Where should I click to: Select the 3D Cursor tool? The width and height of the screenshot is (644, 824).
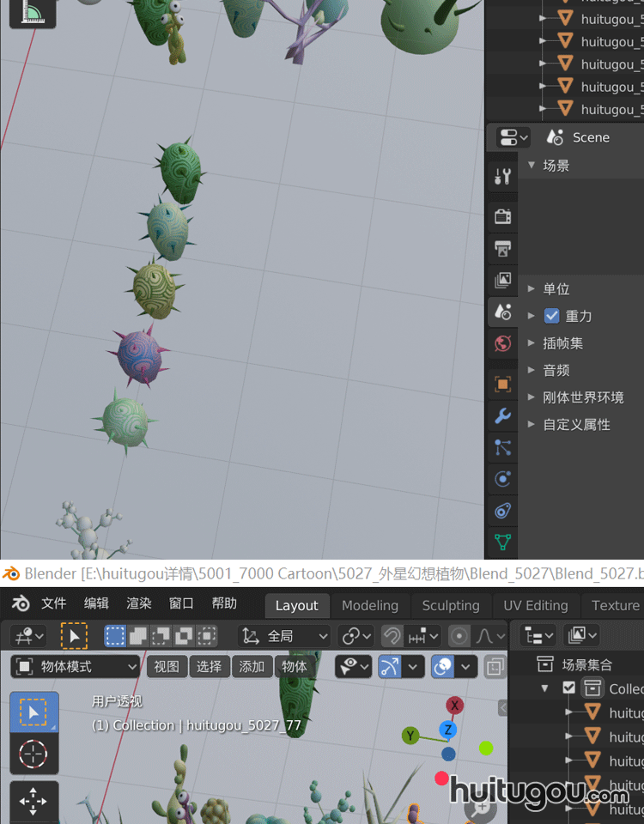[33, 754]
